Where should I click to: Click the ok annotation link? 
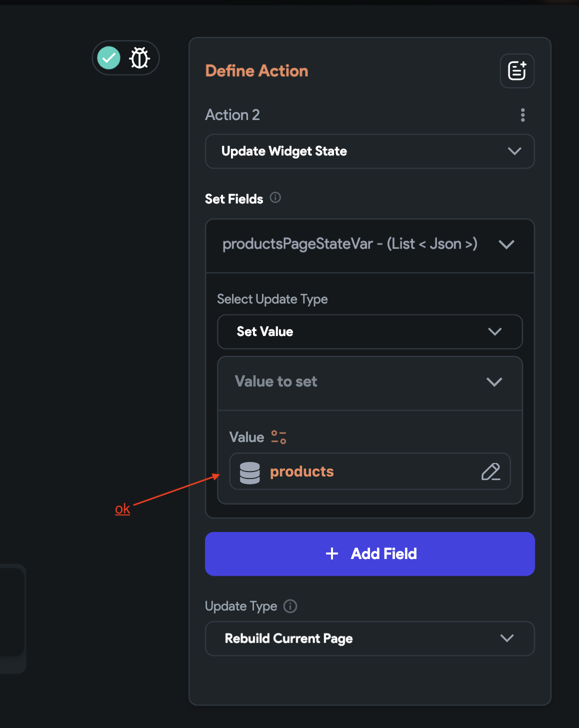click(122, 509)
